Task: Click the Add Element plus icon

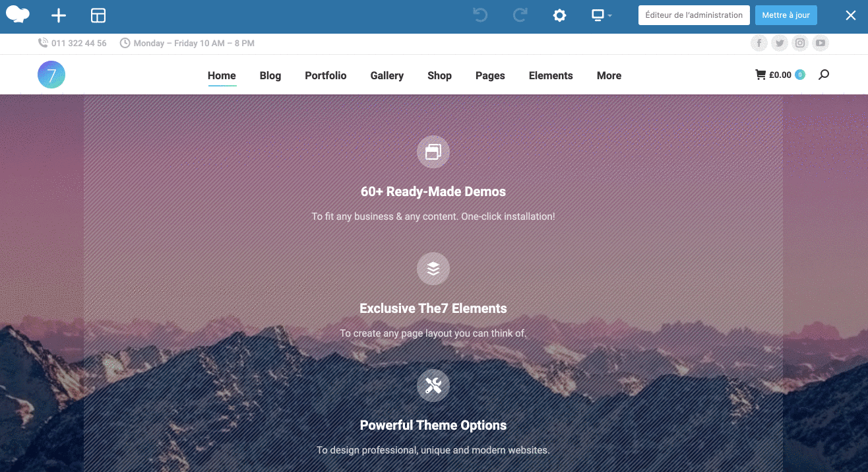Action: coord(59,16)
